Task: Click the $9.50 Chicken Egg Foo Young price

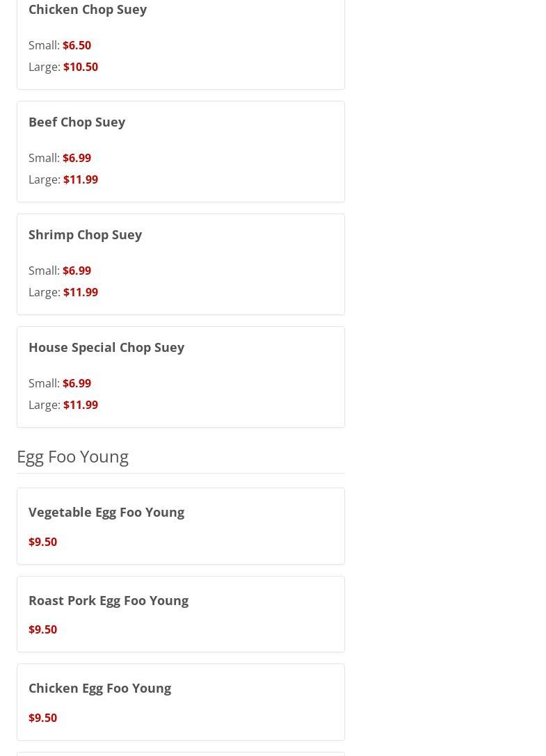Action: [x=42, y=718]
